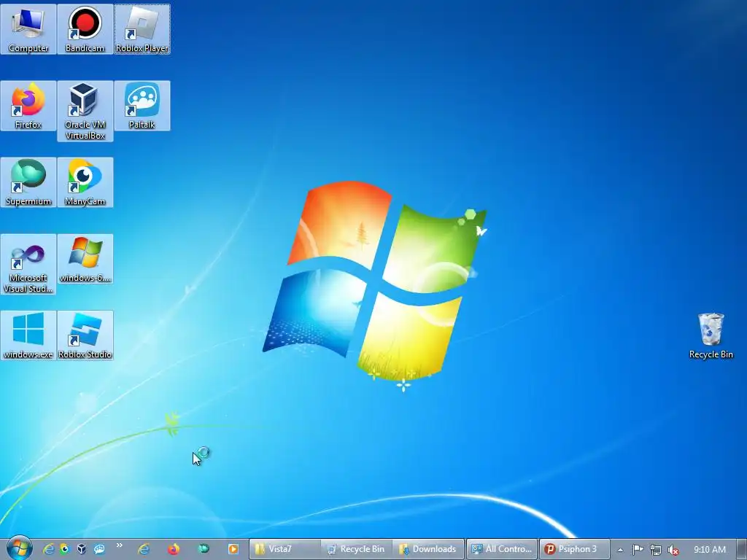Open the pinned Supermium taskbar icon
This screenshot has width=747, height=560.
click(x=204, y=549)
